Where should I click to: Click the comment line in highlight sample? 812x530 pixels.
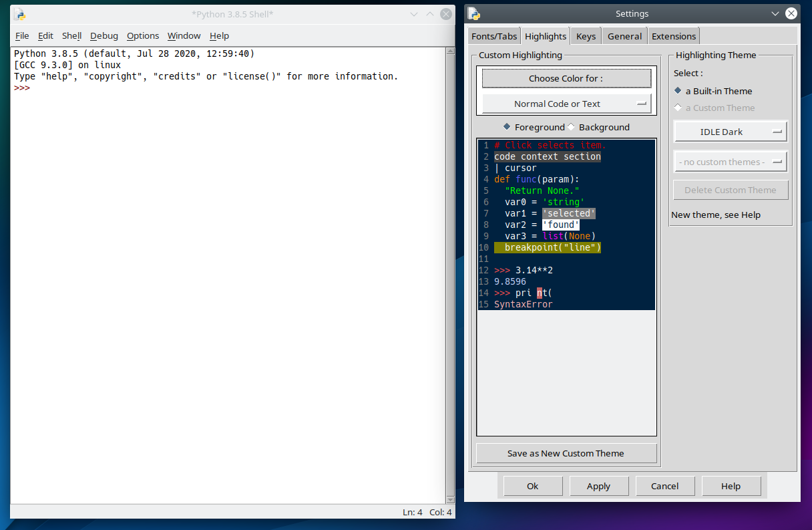[x=550, y=145]
